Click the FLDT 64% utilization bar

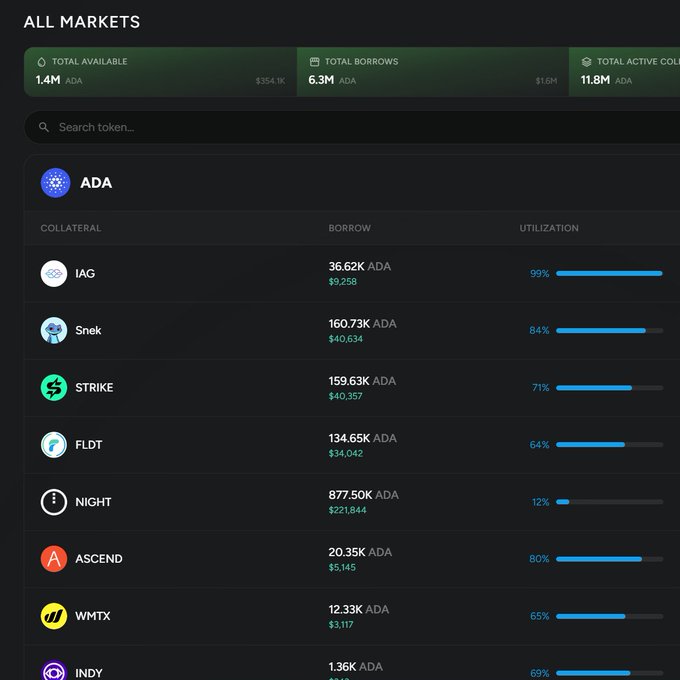pos(609,445)
